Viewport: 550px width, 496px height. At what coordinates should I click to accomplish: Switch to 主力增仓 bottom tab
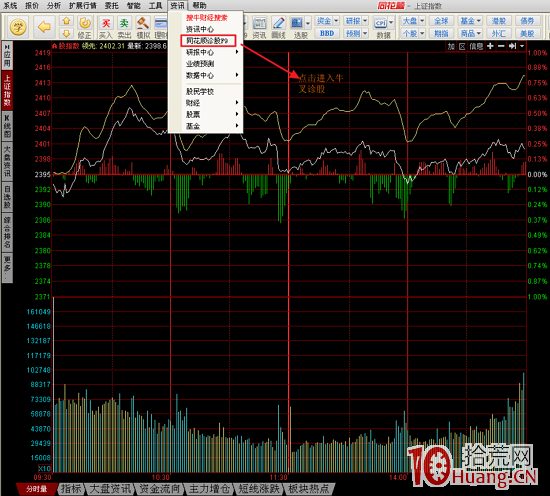coord(209,488)
